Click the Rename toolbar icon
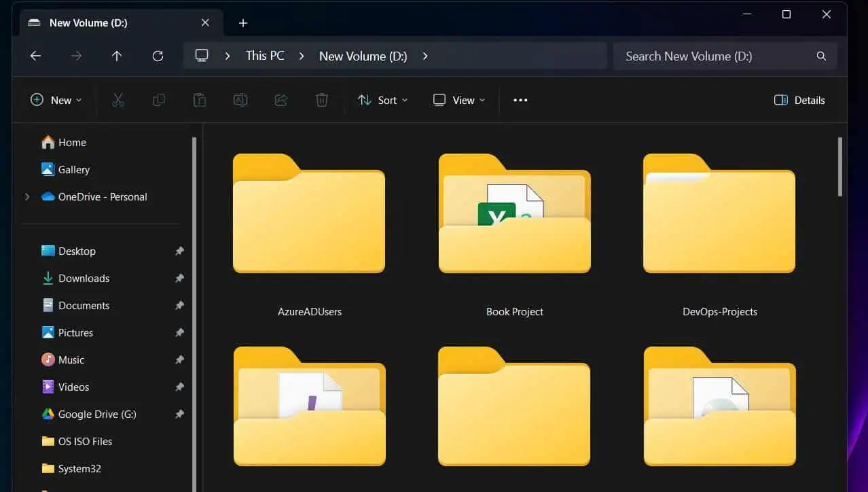Screen dimensions: 868x492 pyautogui.click(x=240, y=100)
